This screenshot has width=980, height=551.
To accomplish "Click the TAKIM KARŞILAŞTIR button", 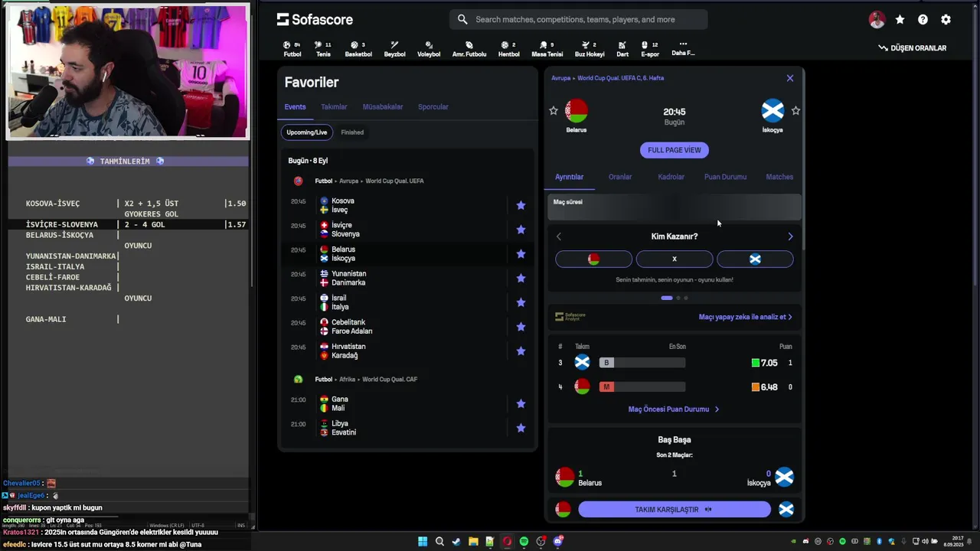I will click(x=675, y=510).
